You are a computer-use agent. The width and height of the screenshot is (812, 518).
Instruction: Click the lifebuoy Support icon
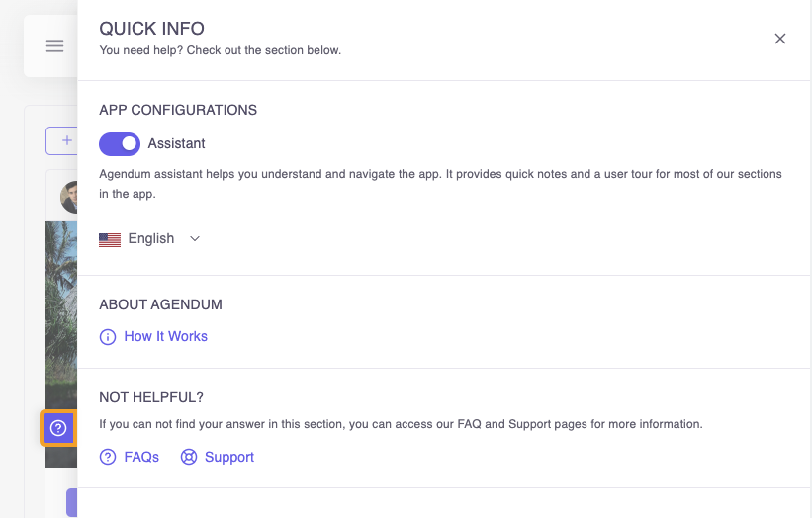coord(189,457)
